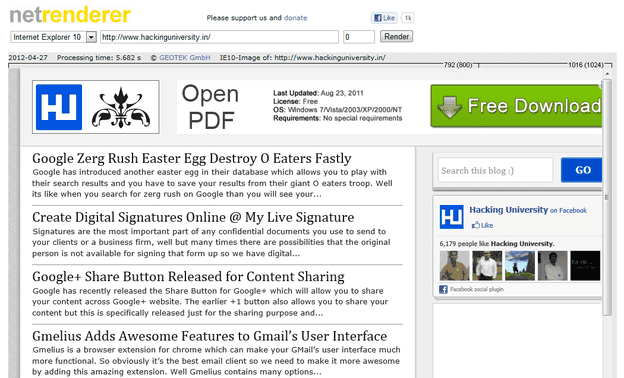This screenshot has height=378, width=624.
Task: Open the Internet Explorer 10 browser dropdown
Action: [54, 37]
